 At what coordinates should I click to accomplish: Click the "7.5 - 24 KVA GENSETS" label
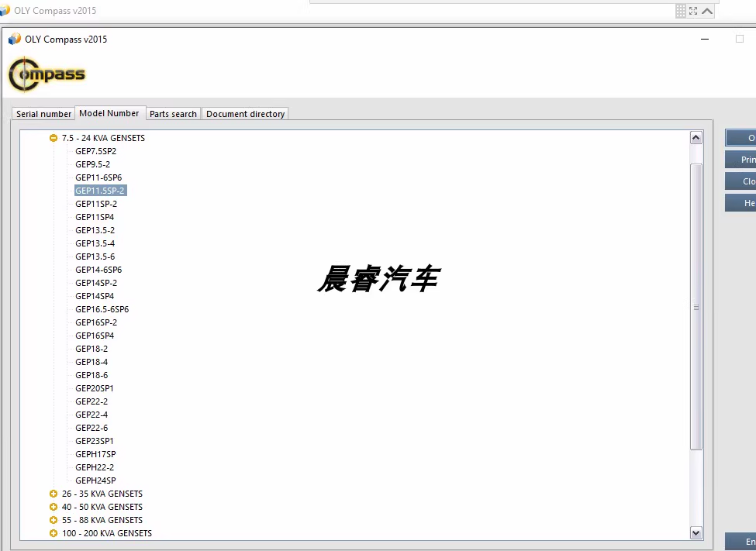point(103,138)
